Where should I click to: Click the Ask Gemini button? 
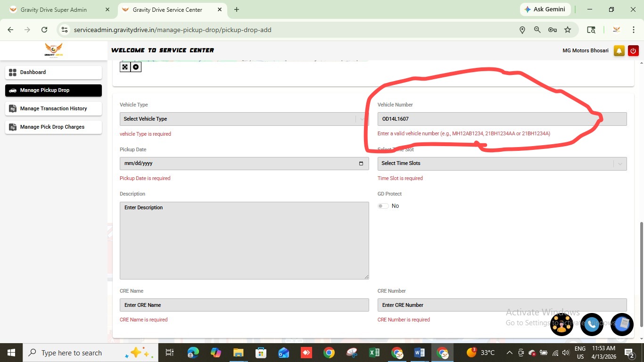click(545, 9)
